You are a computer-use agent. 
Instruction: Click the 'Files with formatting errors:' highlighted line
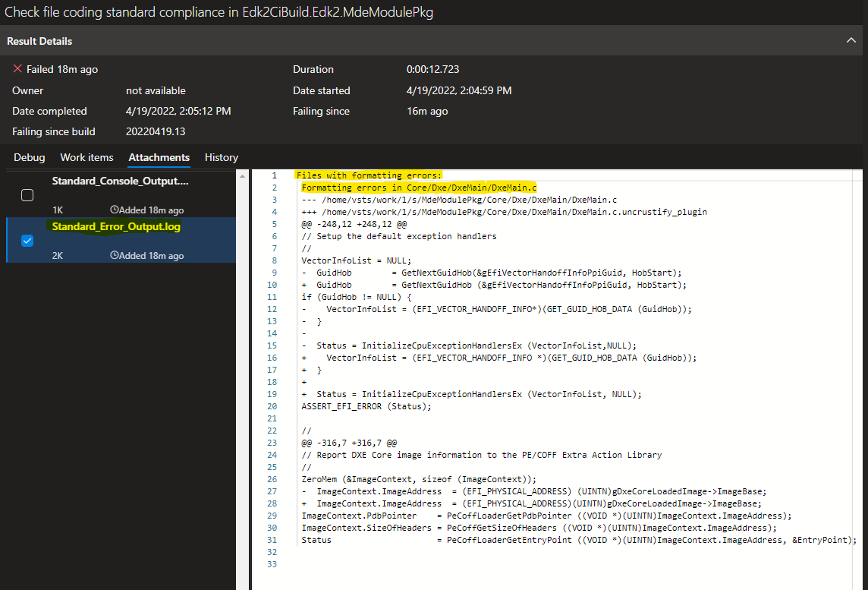click(x=369, y=175)
